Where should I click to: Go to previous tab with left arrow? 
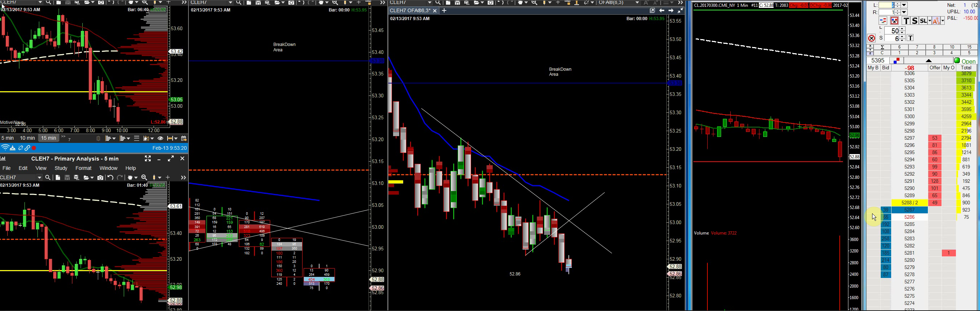pyautogui.click(x=662, y=11)
